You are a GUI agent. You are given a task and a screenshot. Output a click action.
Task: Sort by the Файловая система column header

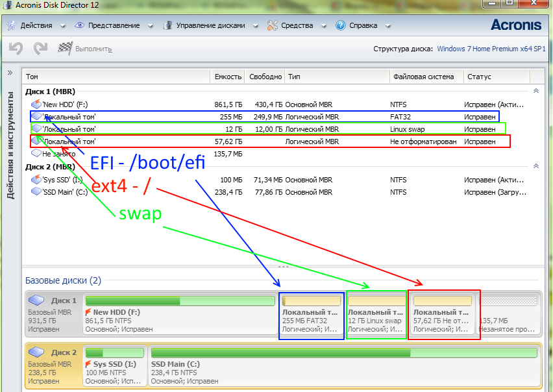pyautogui.click(x=426, y=77)
